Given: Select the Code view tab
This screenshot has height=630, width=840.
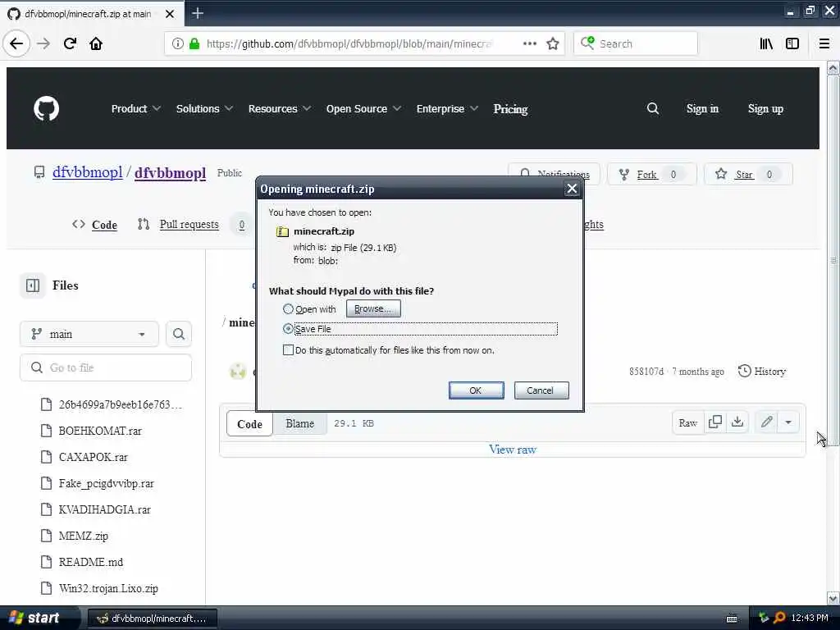Looking at the screenshot, I should coord(249,424).
